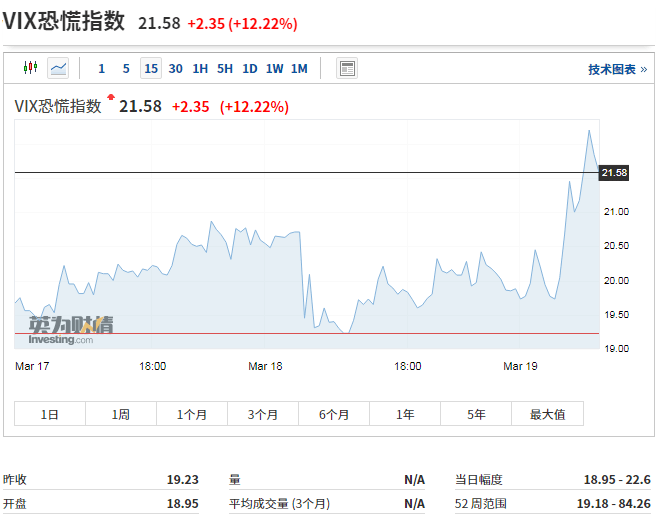Select the 1 minute interval

click(102, 68)
